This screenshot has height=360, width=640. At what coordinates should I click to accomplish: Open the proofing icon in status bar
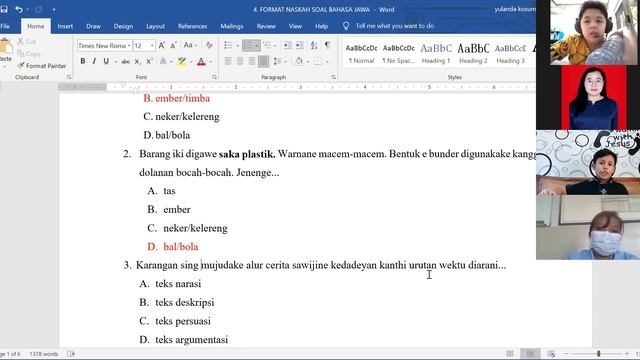[x=71, y=354]
